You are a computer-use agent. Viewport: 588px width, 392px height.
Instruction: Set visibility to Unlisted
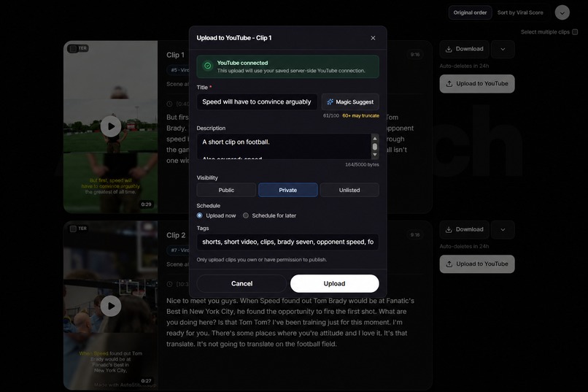point(349,190)
